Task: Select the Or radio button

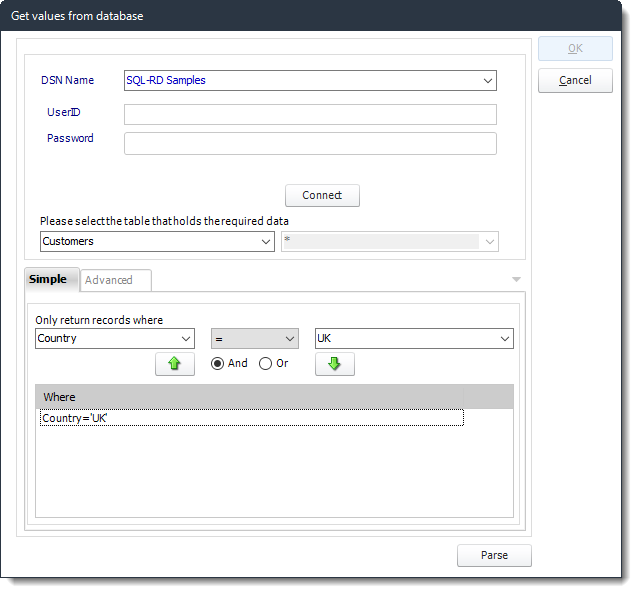Action: coord(265,364)
